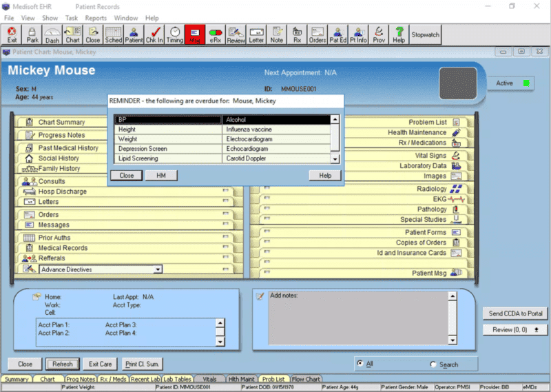Click scroll-down arrow in the reminder list

click(335, 159)
